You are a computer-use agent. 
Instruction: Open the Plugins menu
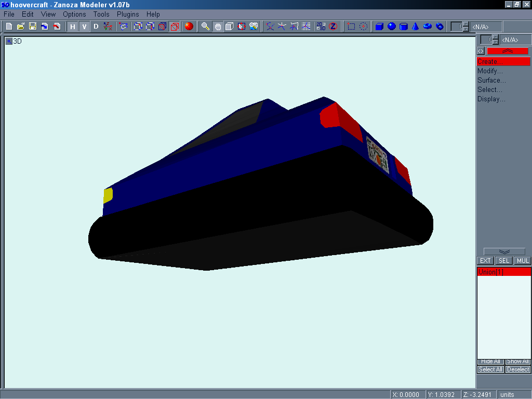click(128, 14)
